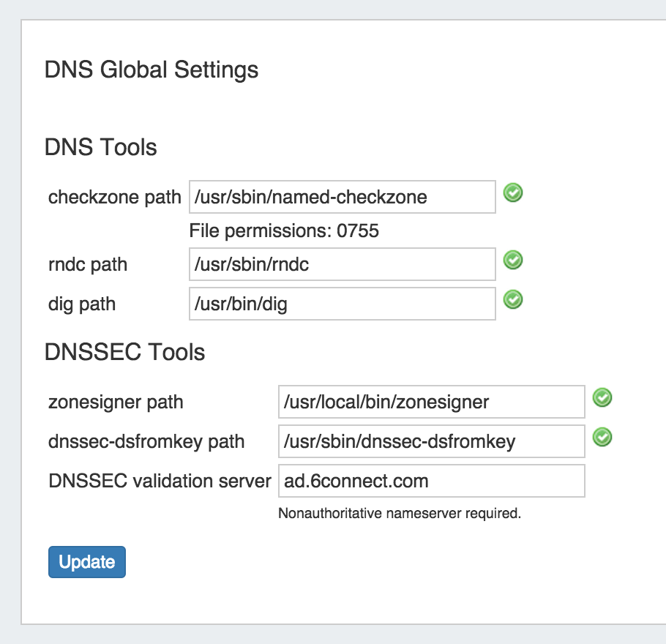Click the "zonesigner path" label
The height and width of the screenshot is (644, 666).
pyautogui.click(x=116, y=402)
